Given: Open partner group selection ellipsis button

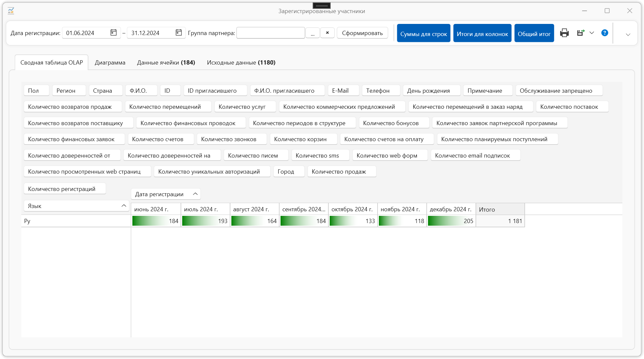Looking at the screenshot, I should tap(313, 33).
